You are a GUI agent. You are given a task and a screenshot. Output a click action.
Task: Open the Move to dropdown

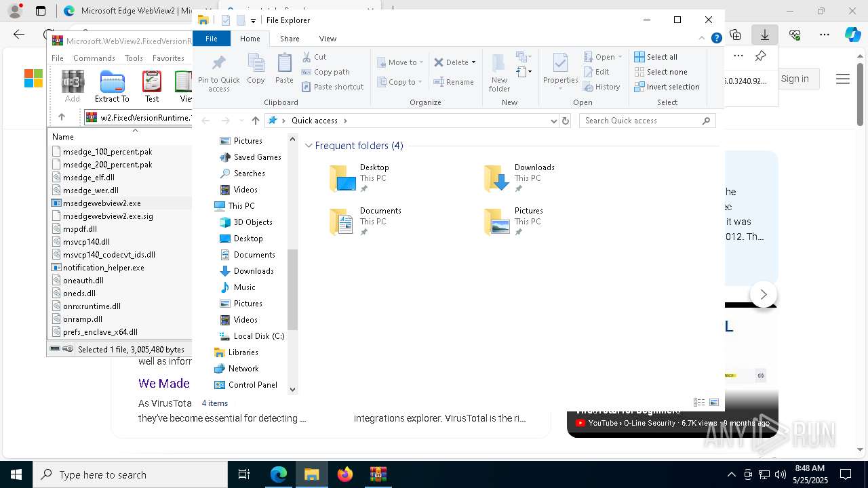pyautogui.click(x=400, y=62)
